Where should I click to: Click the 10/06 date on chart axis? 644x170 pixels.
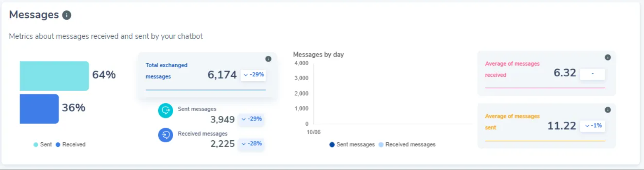pyautogui.click(x=313, y=132)
